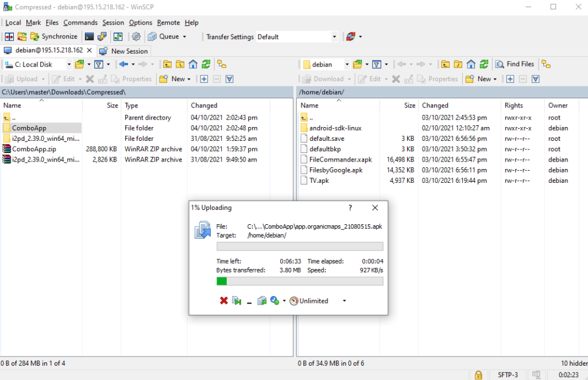Open the Mark menu
Screen dimensions: 588x380
[x=33, y=22]
